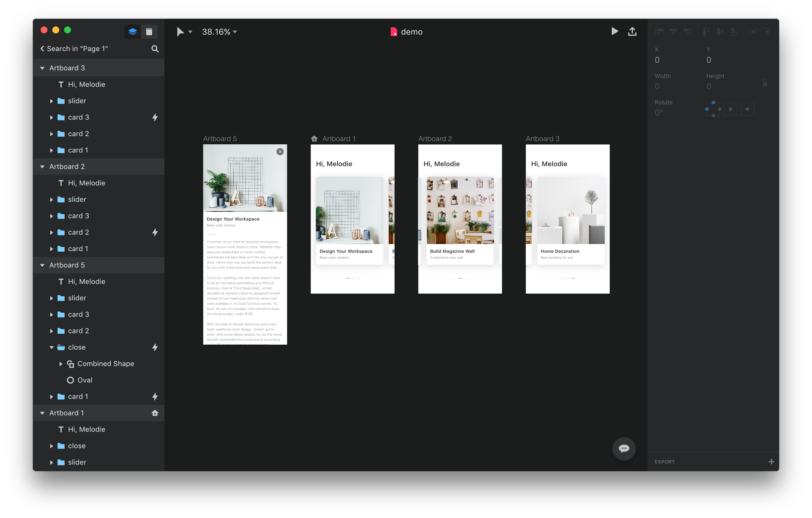Viewport: 812px width, 518px height.
Task: Click the demo document title
Action: point(412,32)
